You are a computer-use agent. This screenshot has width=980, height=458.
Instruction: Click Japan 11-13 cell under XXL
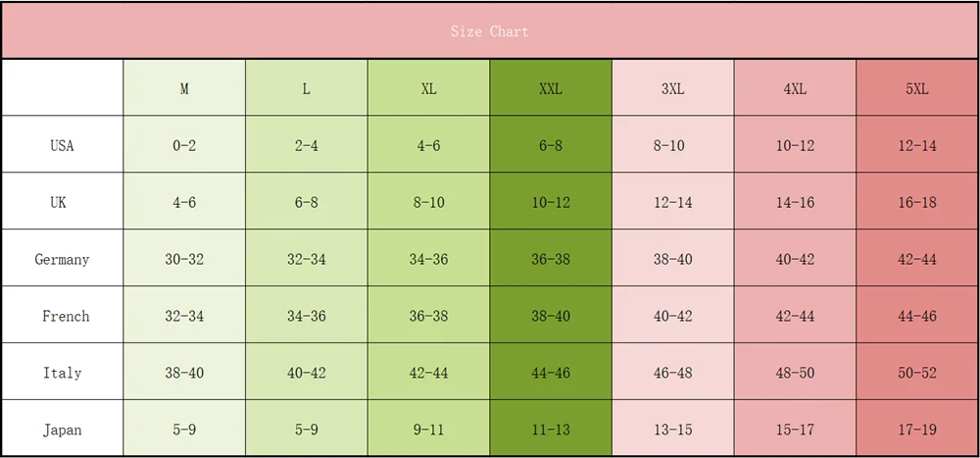click(551, 430)
